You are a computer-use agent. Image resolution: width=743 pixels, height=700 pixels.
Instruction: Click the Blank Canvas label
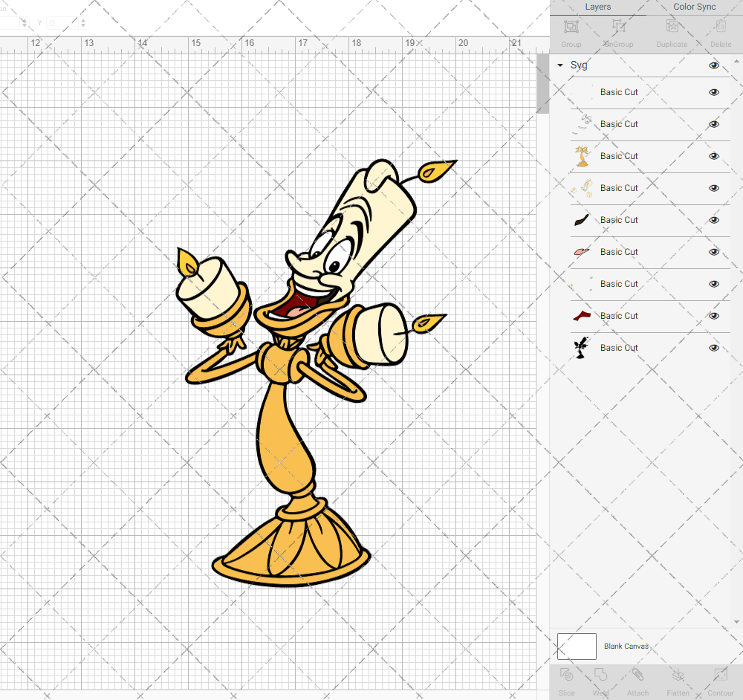pyautogui.click(x=626, y=646)
